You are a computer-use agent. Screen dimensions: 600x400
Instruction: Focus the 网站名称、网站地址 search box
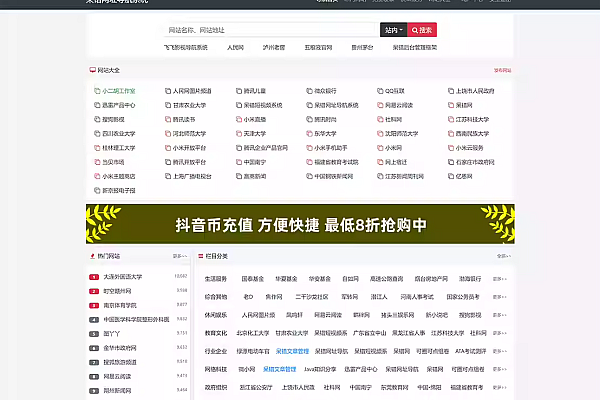pyautogui.click(x=272, y=30)
